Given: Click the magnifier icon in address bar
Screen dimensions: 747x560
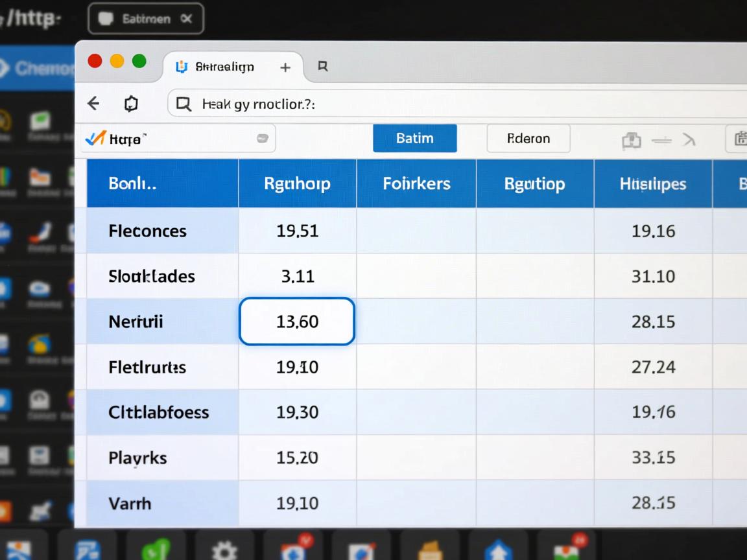Looking at the screenshot, I should coord(184,104).
